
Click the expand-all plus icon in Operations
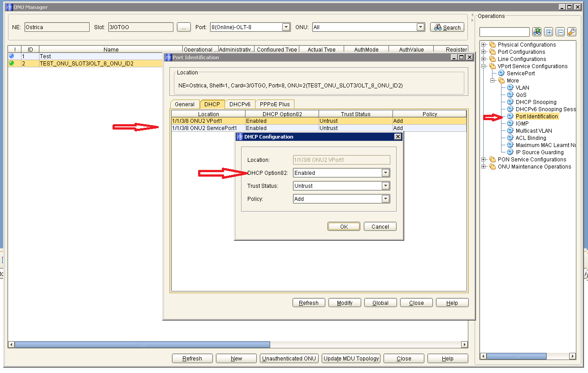coord(549,32)
